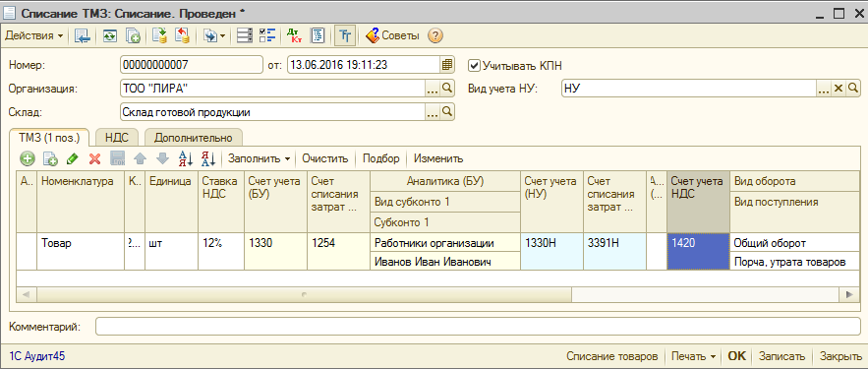Open selection ellipsis for Склад
The height and width of the screenshot is (369, 868).
[x=433, y=112]
